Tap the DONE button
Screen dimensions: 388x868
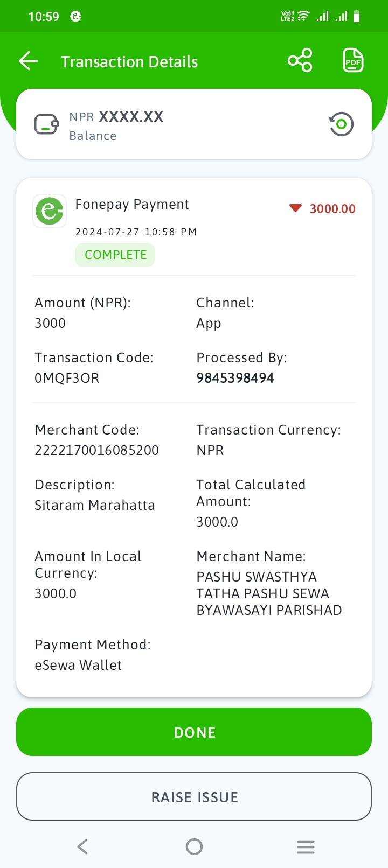(194, 732)
